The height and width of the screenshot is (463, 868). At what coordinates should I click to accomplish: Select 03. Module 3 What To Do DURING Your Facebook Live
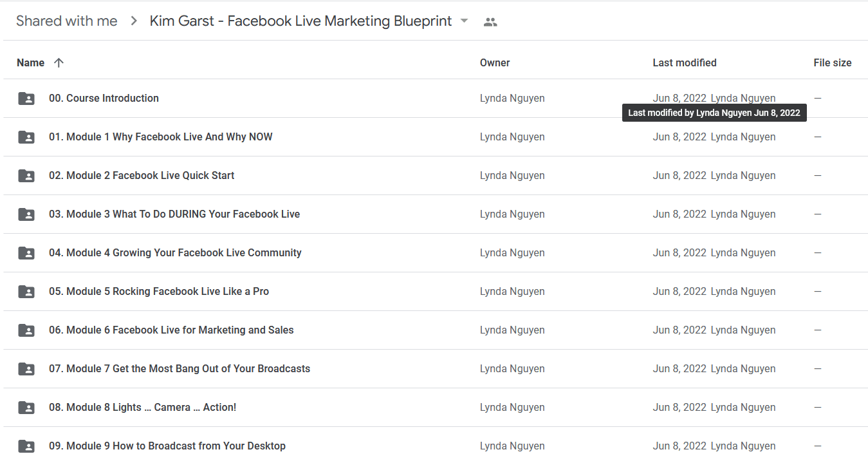click(x=174, y=214)
